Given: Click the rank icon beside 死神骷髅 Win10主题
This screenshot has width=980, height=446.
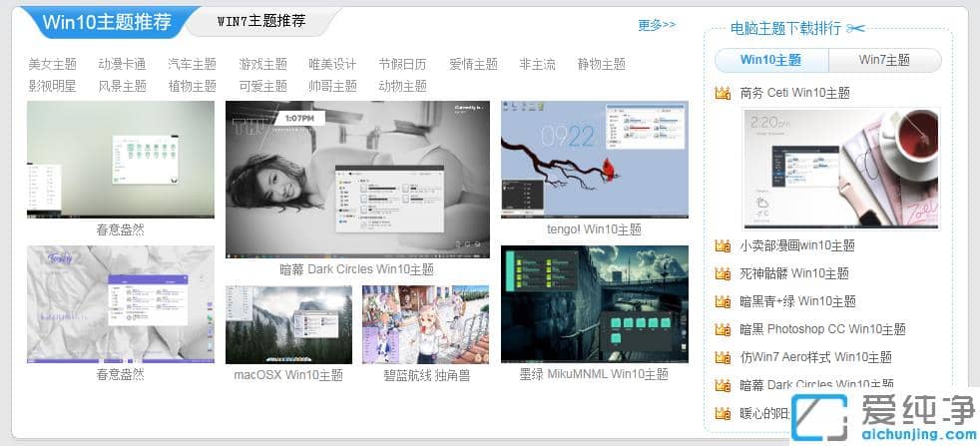Looking at the screenshot, I should [724, 273].
